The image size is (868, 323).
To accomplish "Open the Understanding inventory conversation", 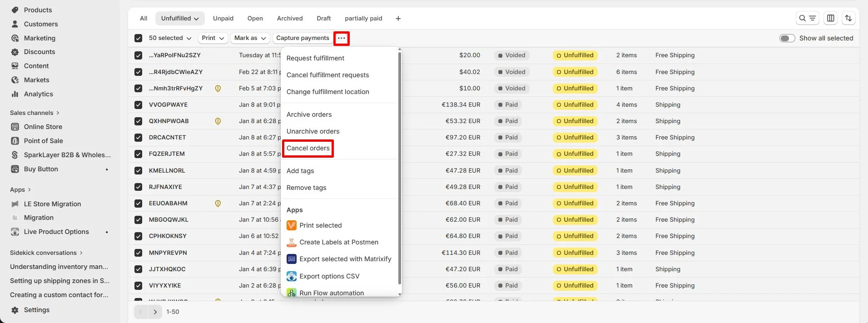I will [x=59, y=267].
